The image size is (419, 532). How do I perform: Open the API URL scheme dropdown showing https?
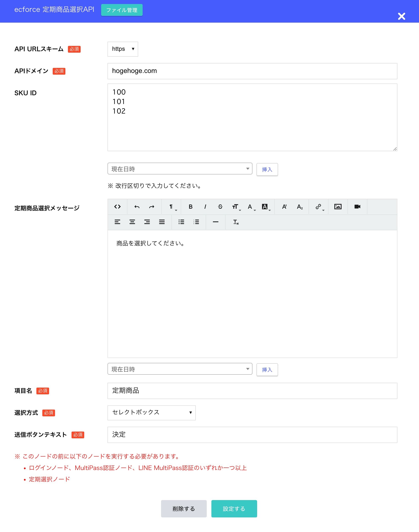(123, 49)
